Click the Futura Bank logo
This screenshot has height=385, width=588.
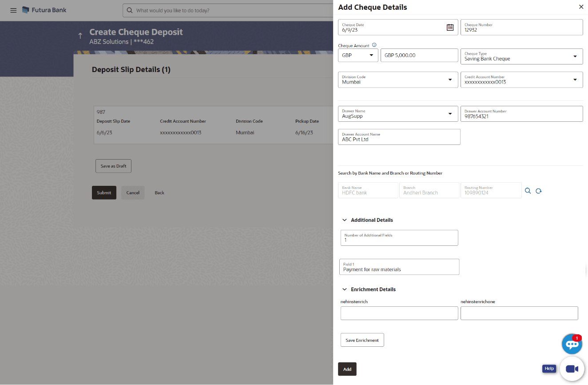44,10
